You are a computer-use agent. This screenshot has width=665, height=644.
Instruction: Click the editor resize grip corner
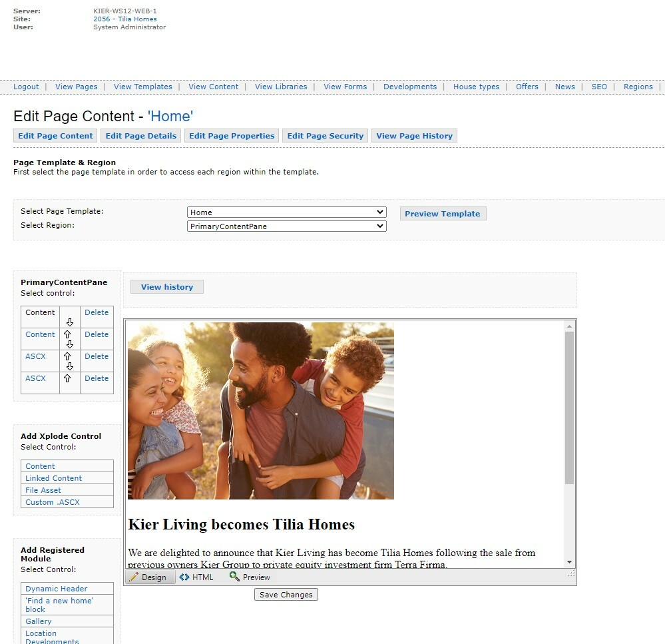pyautogui.click(x=571, y=573)
